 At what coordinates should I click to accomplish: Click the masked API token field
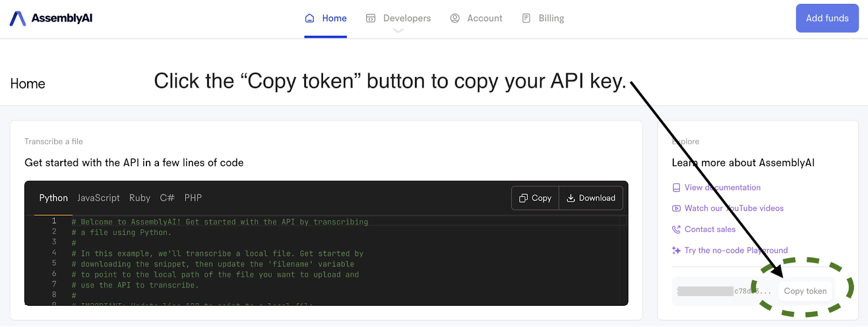click(724, 292)
